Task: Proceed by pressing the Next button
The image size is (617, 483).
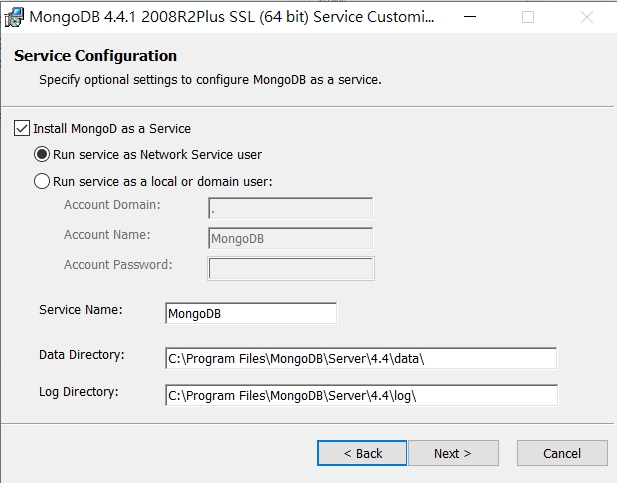Action: [x=452, y=453]
